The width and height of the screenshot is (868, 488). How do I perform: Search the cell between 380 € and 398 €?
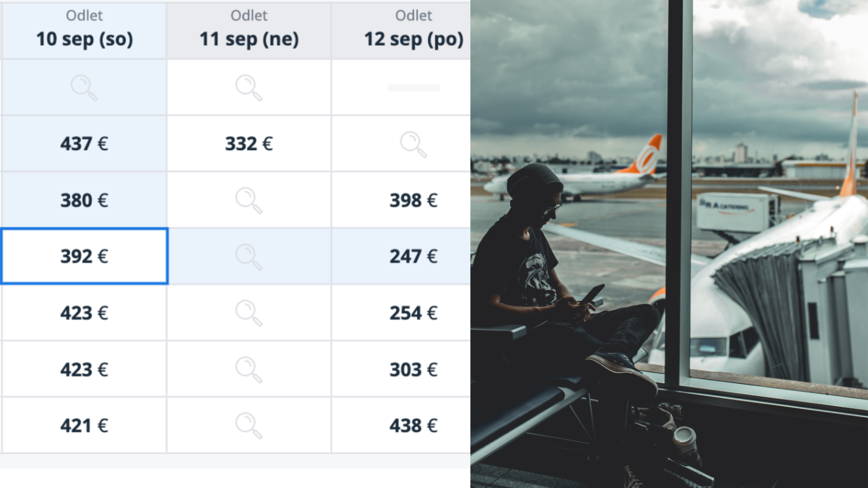coord(248,200)
